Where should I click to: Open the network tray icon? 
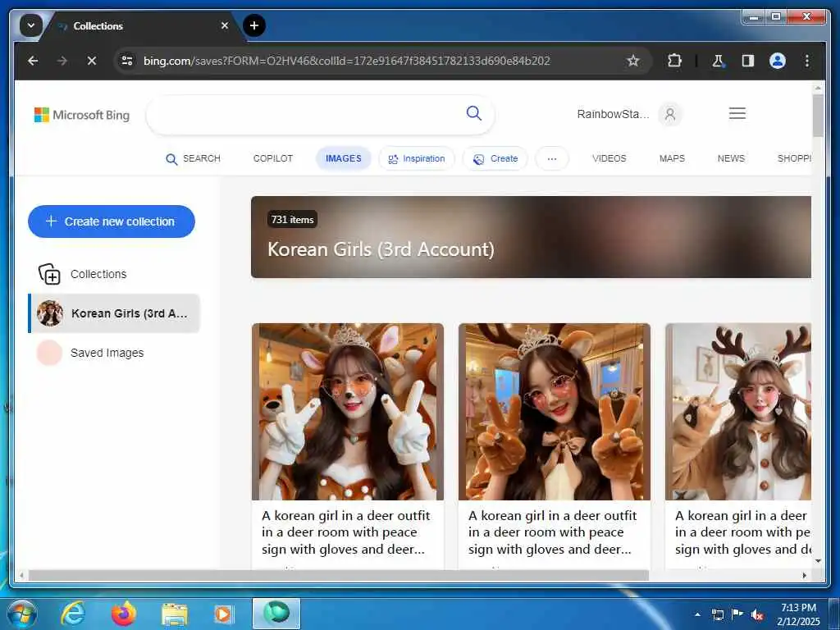tap(717, 614)
